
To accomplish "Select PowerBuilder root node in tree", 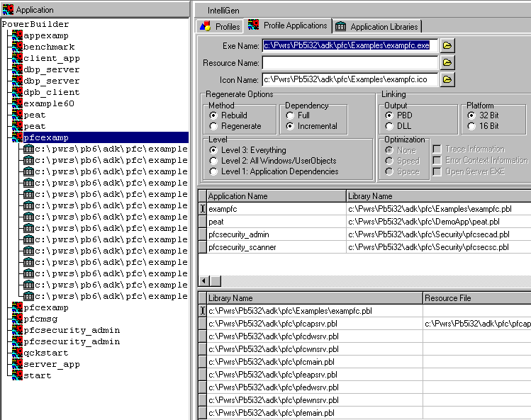I will click(x=35, y=24).
